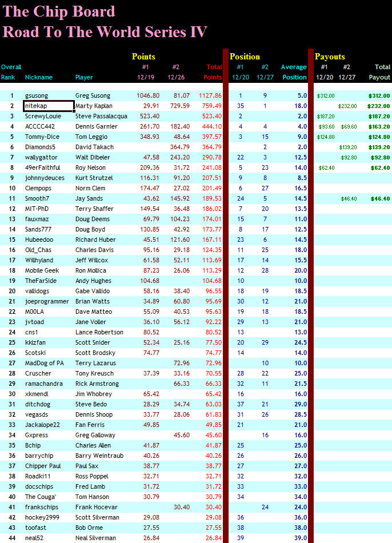Viewport: 392px width, 543px height.
Task: Click player Lance Robertson
Action: (x=99, y=333)
